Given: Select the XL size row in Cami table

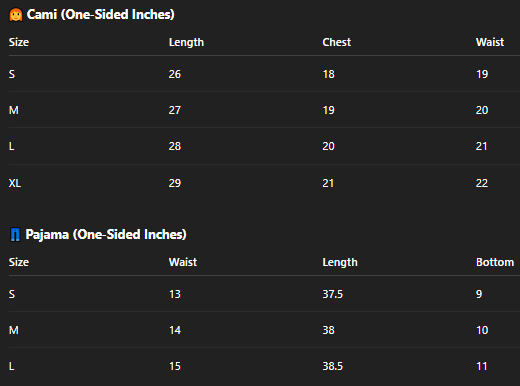Looking at the screenshot, I should pyautogui.click(x=264, y=183).
